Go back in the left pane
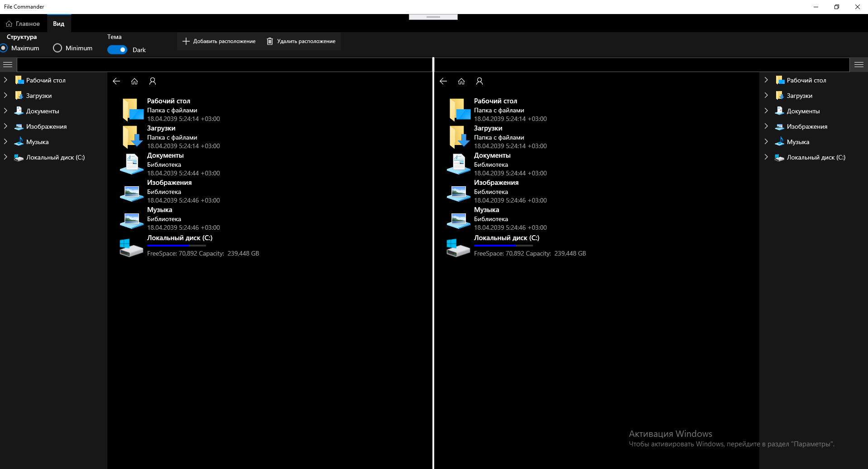The width and height of the screenshot is (868, 469). point(116,81)
